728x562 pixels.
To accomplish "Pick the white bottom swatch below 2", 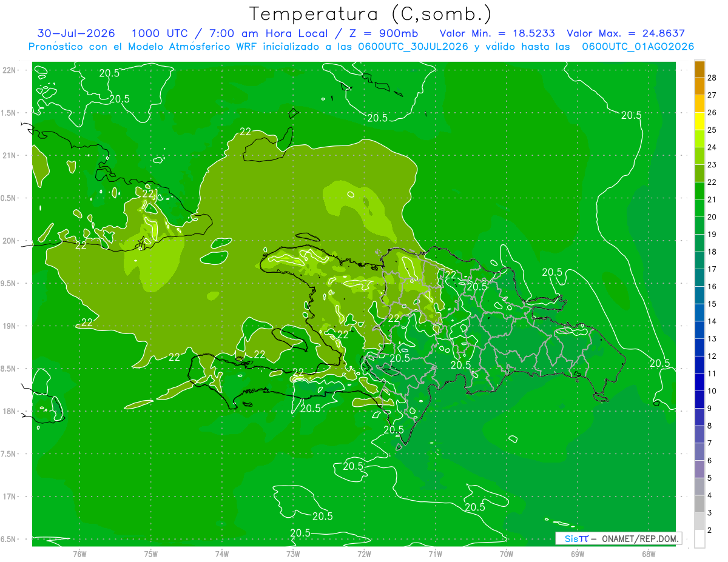I will point(699,539).
